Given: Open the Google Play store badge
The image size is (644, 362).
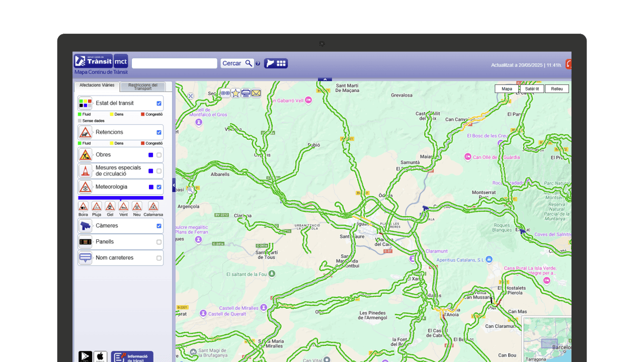Looking at the screenshot, I should 86,356.
